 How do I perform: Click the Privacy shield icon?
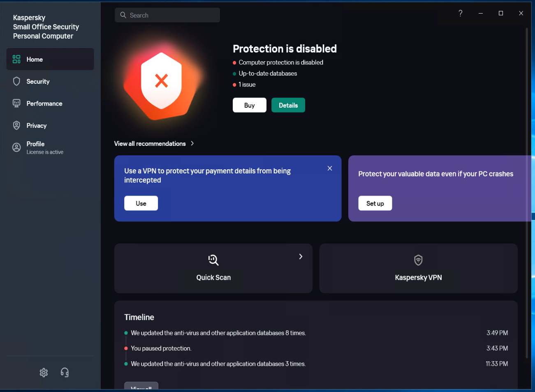[x=16, y=125]
